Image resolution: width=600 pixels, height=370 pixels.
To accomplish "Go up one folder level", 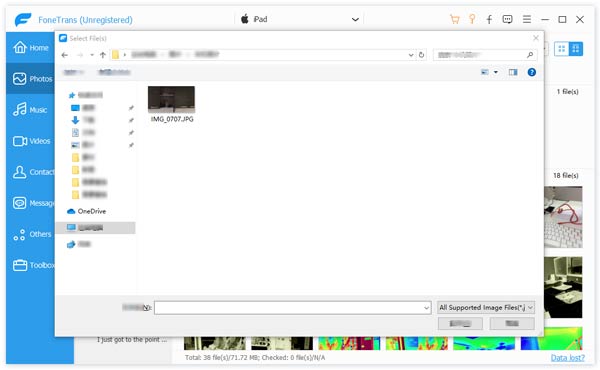I will 103,55.
